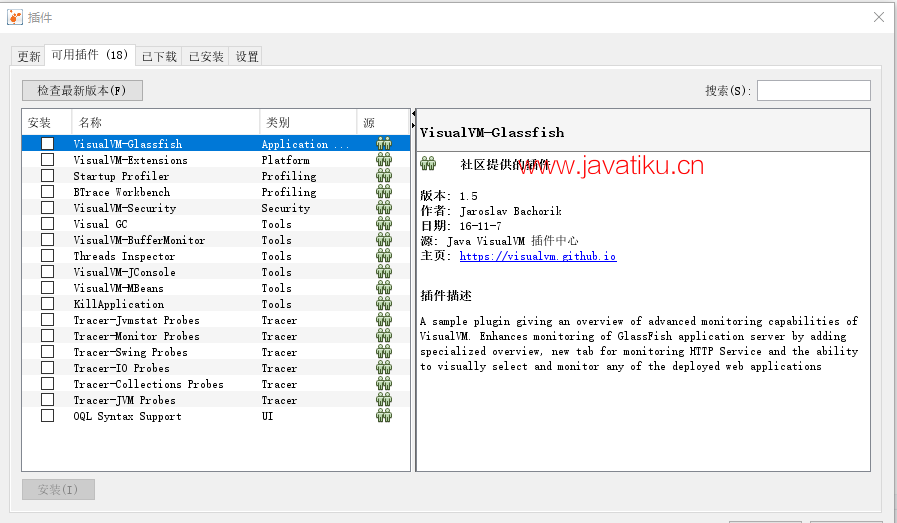Select Visual GC plugin name
The image size is (897, 523).
point(100,224)
